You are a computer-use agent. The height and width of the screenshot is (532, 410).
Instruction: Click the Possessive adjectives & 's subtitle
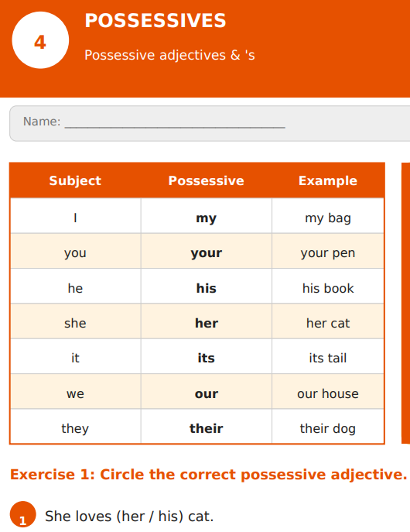pos(169,55)
